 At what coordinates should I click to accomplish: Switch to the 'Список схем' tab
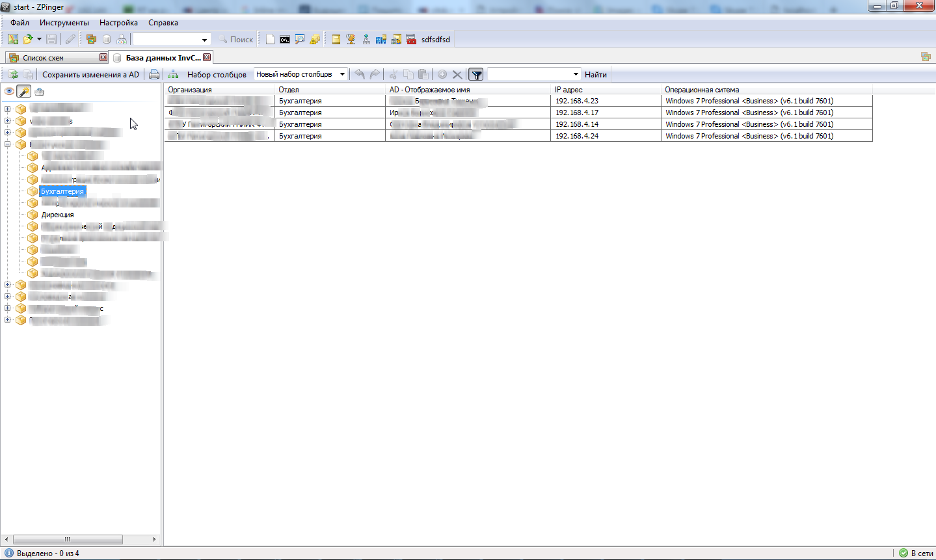pos(43,58)
